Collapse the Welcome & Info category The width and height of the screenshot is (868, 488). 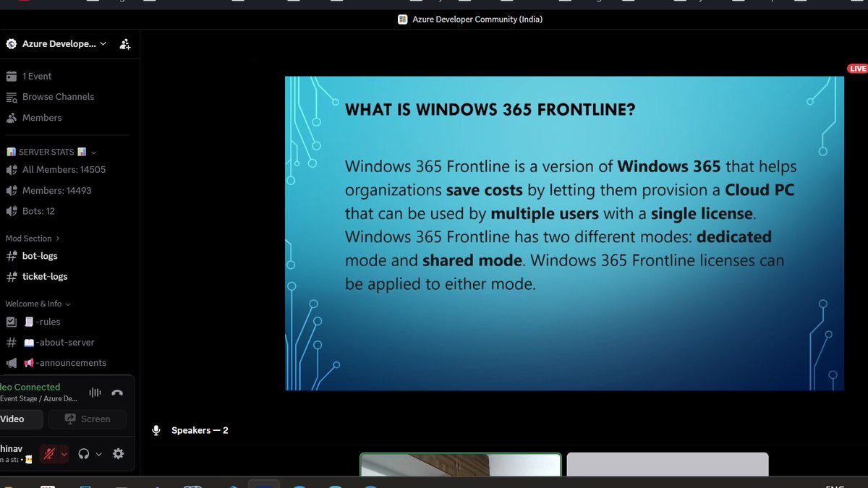click(38, 304)
